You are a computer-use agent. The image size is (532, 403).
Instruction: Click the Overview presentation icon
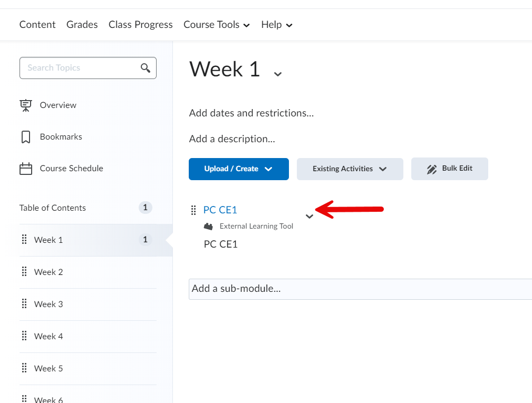click(x=25, y=105)
